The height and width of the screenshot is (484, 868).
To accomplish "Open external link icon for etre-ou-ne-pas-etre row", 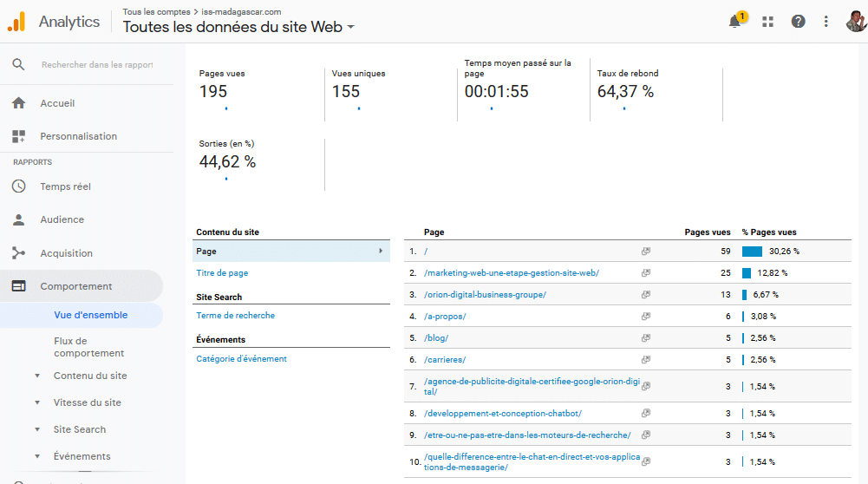I will 645,435.
